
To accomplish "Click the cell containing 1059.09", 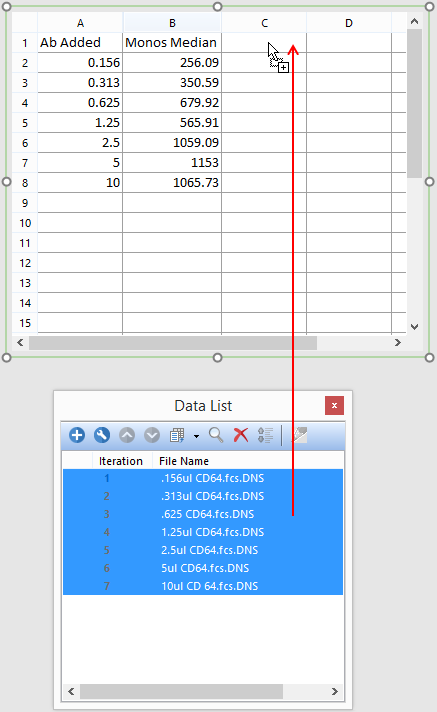I will click(x=172, y=143).
